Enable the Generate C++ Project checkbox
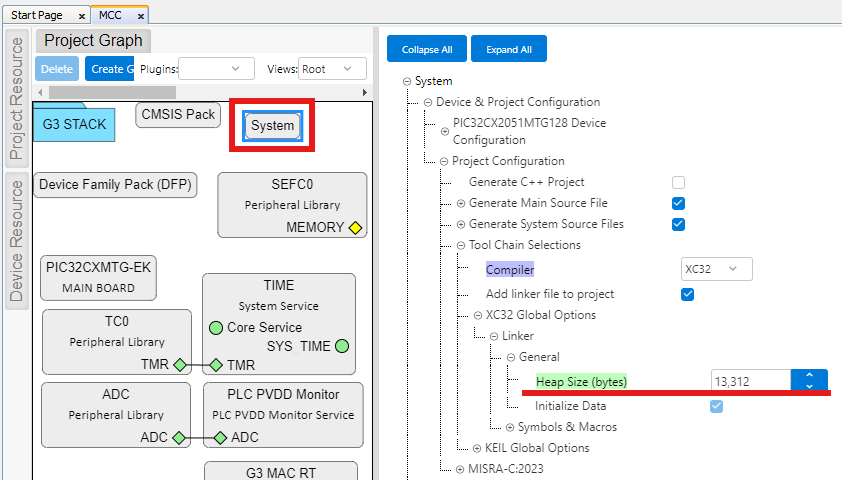 pos(678,182)
